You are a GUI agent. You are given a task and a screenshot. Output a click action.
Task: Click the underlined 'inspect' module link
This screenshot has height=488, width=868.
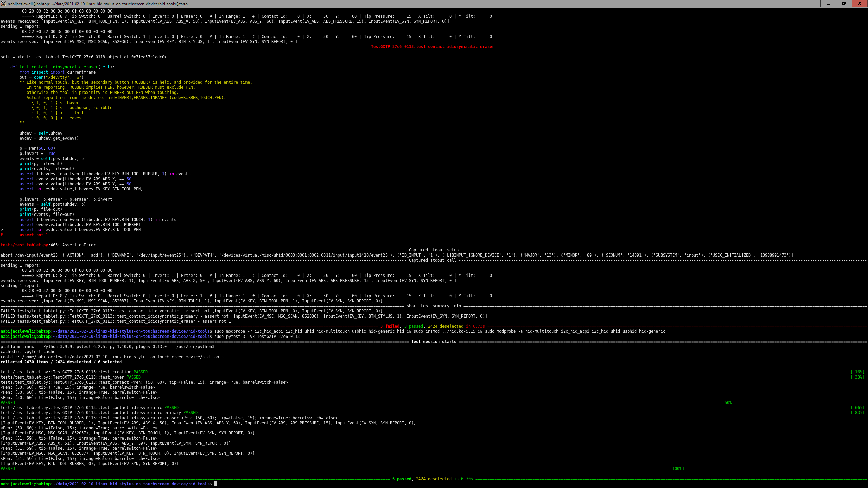[40, 72]
